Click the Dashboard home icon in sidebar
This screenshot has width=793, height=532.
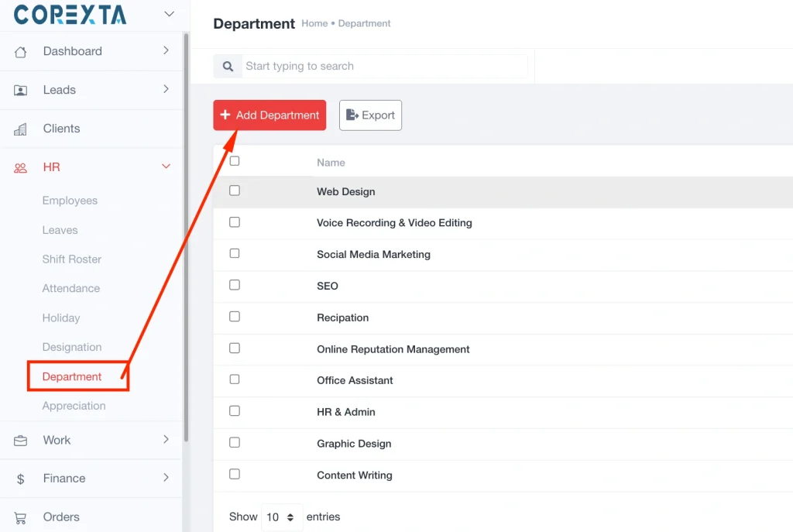click(x=21, y=52)
